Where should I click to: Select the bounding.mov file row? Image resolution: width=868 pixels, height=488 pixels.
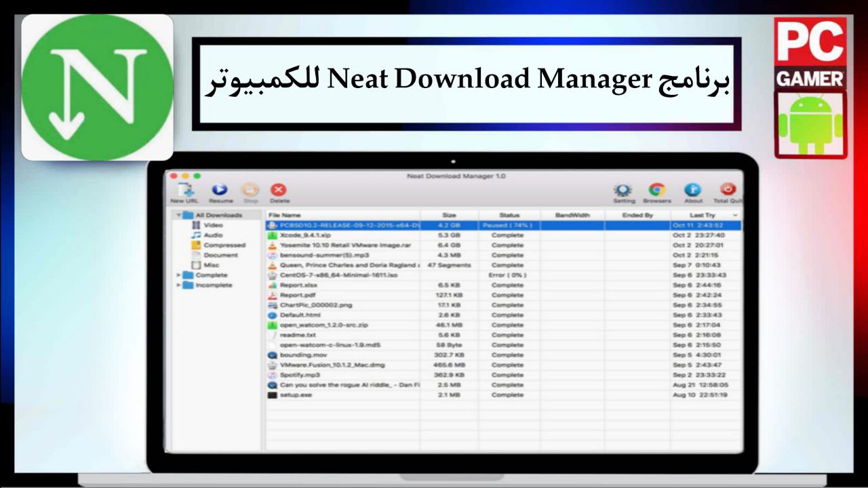(503, 354)
